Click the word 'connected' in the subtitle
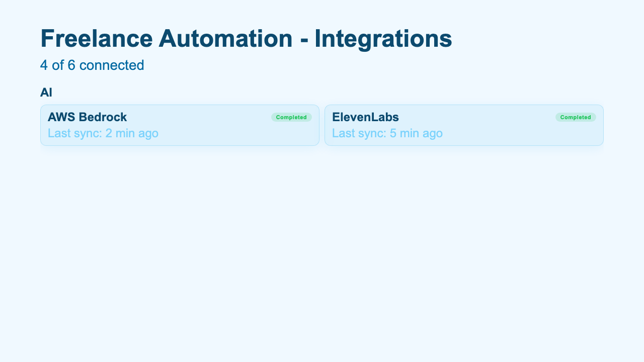Image resolution: width=644 pixels, height=362 pixels. point(112,65)
